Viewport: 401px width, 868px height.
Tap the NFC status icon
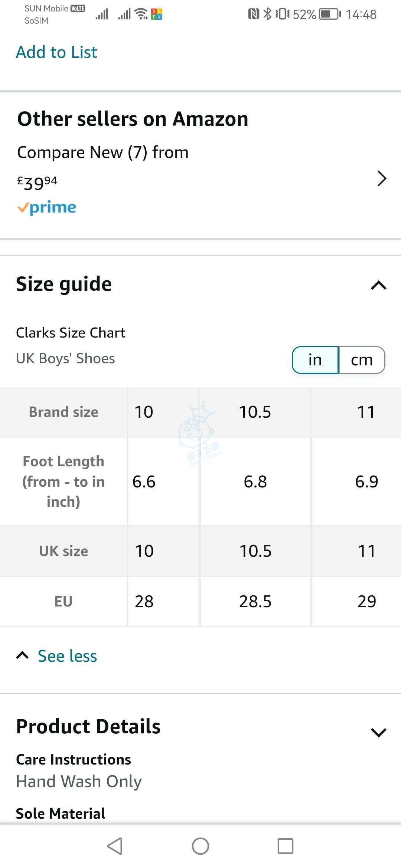(x=254, y=14)
